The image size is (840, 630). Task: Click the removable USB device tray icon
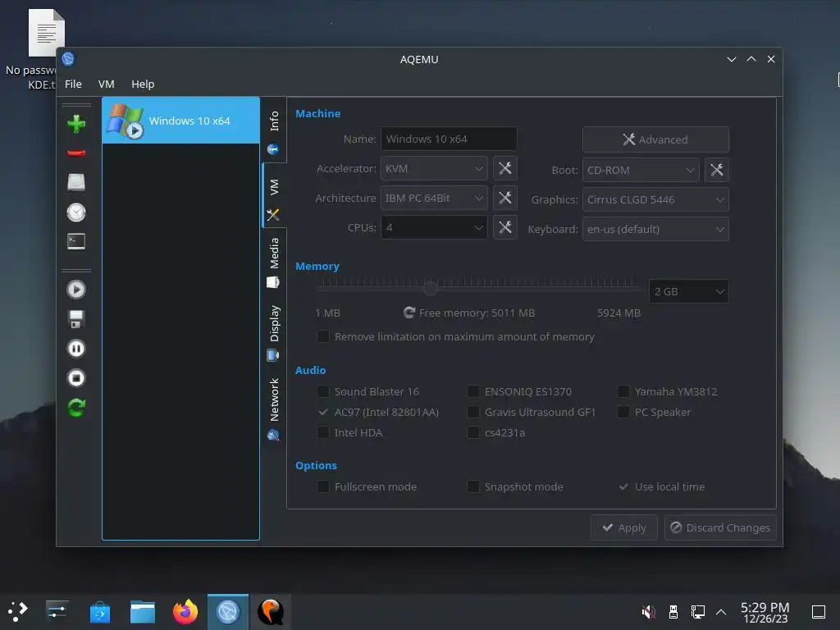(x=673, y=611)
